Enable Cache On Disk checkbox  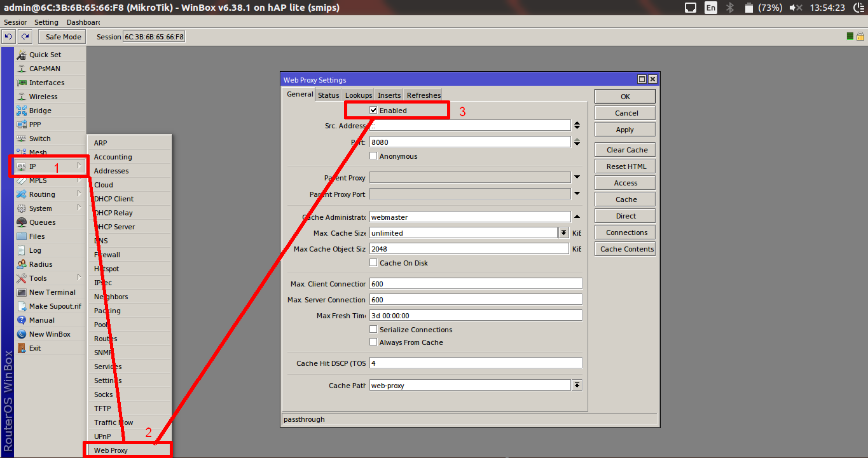tap(373, 262)
